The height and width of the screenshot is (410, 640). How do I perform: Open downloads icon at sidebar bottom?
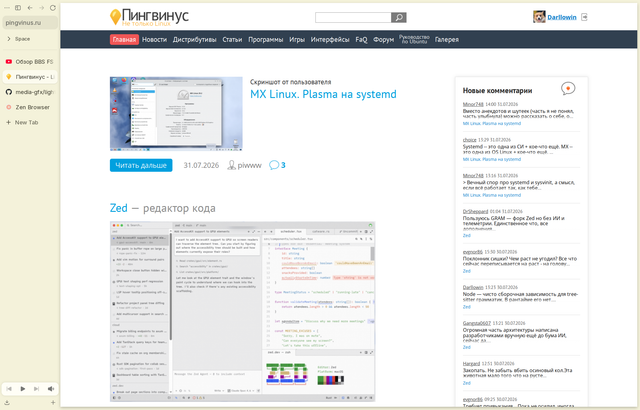coord(7,403)
